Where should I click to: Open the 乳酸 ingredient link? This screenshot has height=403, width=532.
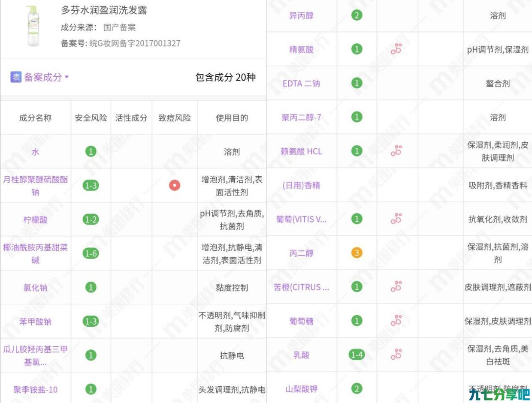301,355
